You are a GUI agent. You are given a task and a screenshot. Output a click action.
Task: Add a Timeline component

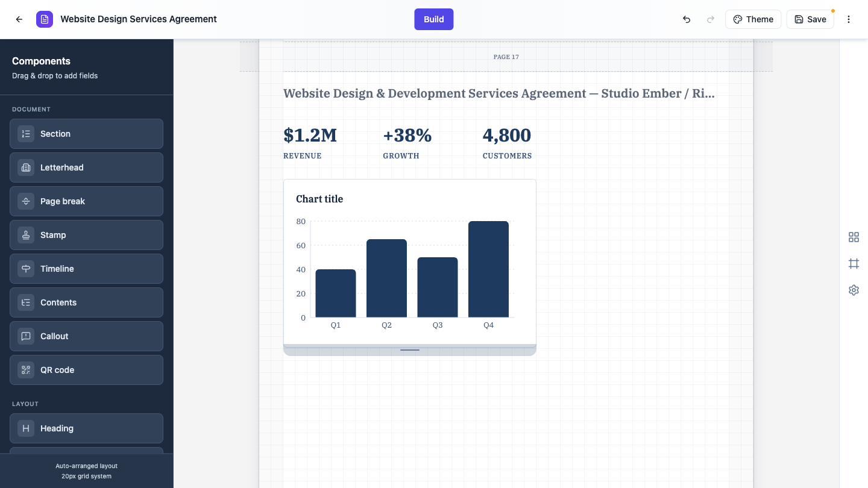tap(86, 269)
